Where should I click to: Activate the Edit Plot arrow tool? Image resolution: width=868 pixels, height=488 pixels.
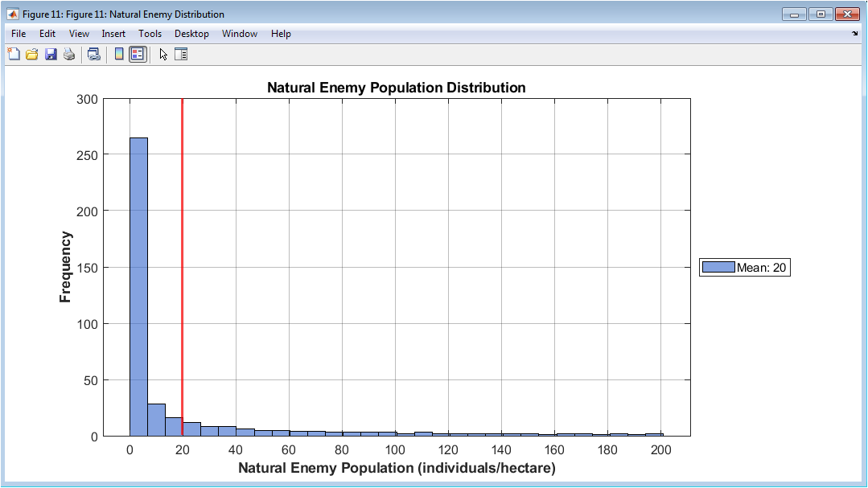(162, 54)
